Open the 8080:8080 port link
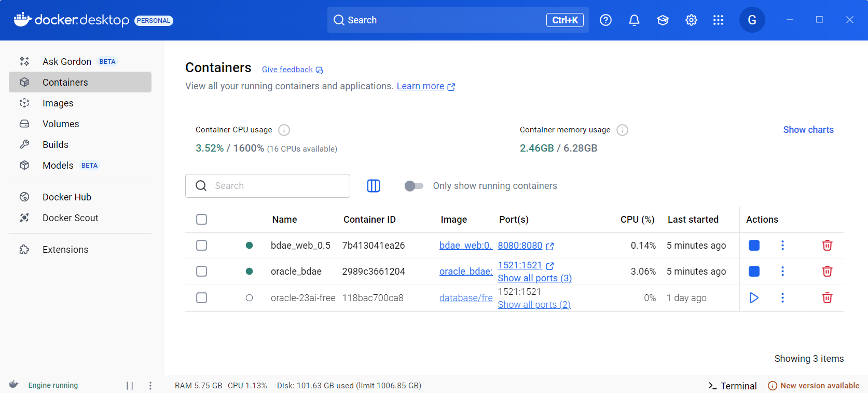 (x=520, y=246)
